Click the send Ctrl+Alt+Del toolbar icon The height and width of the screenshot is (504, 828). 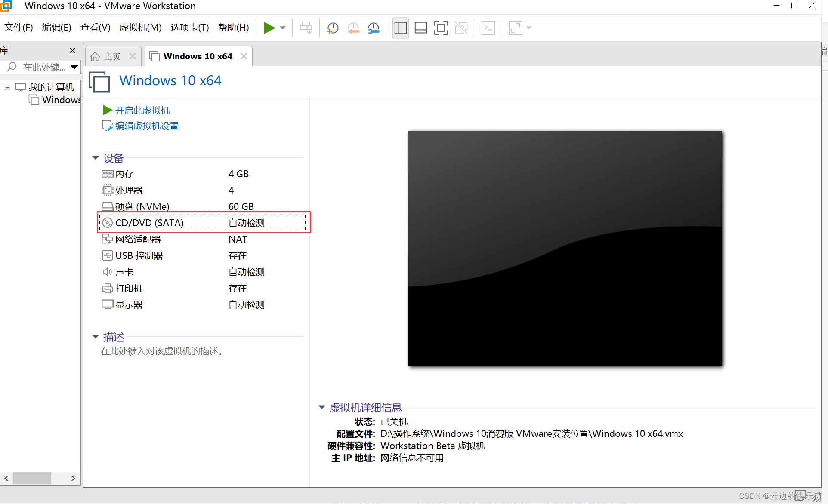coord(306,28)
